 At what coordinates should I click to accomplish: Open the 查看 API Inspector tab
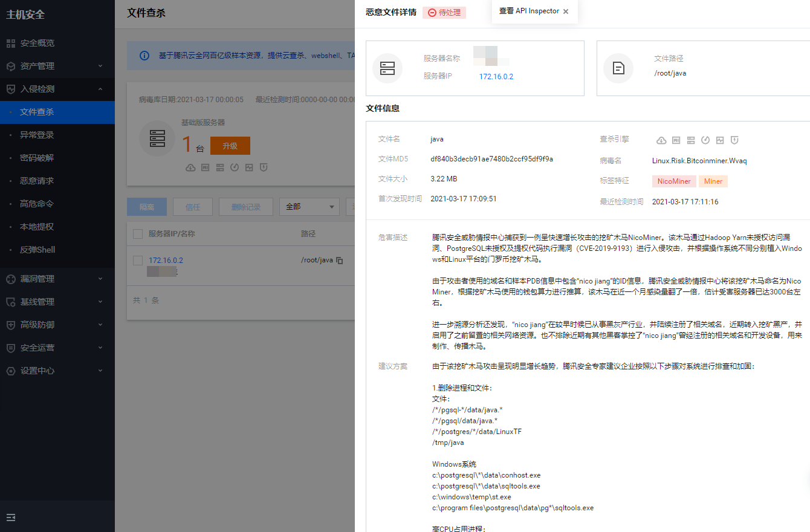pyautogui.click(x=531, y=11)
